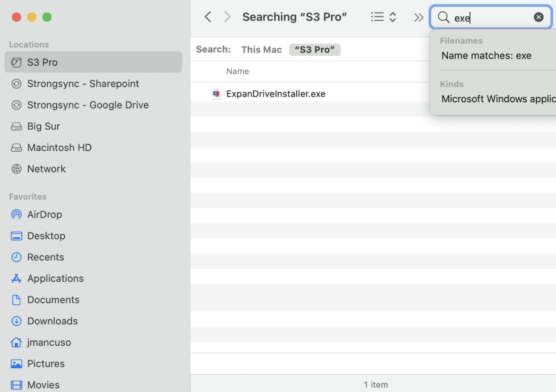556x392 pixels.
Task: Click the Downloads folder icon
Action: [x=17, y=321]
